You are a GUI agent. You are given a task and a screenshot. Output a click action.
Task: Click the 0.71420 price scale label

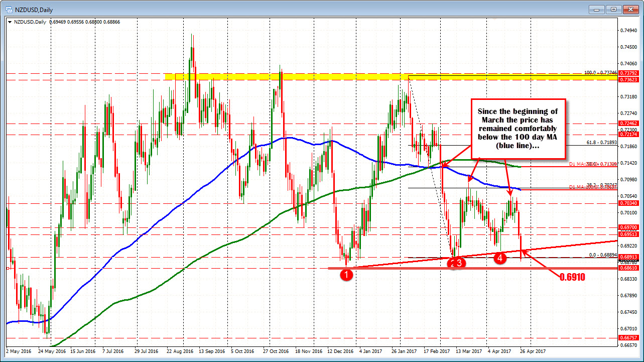click(x=629, y=163)
